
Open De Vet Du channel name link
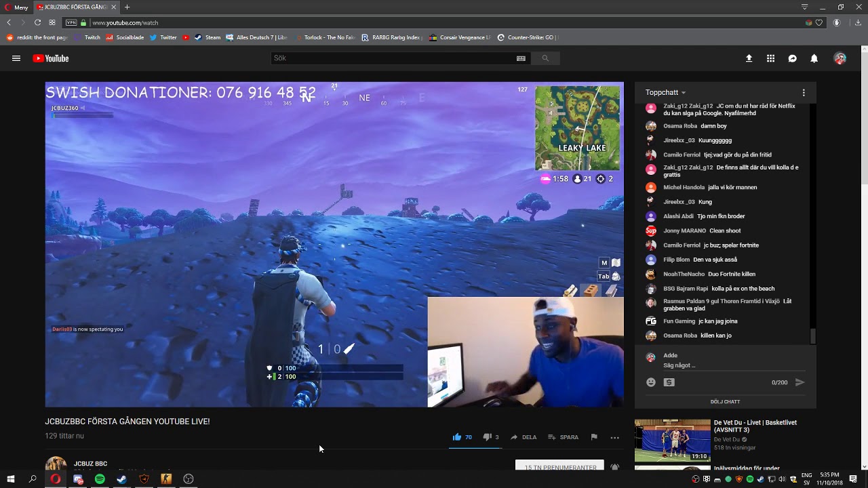pyautogui.click(x=726, y=439)
